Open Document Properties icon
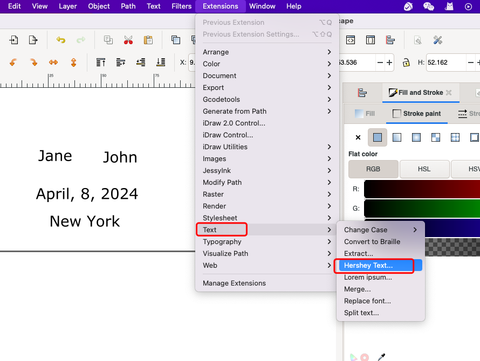Image resolution: width=480 pixels, height=361 pixels. 418,40
